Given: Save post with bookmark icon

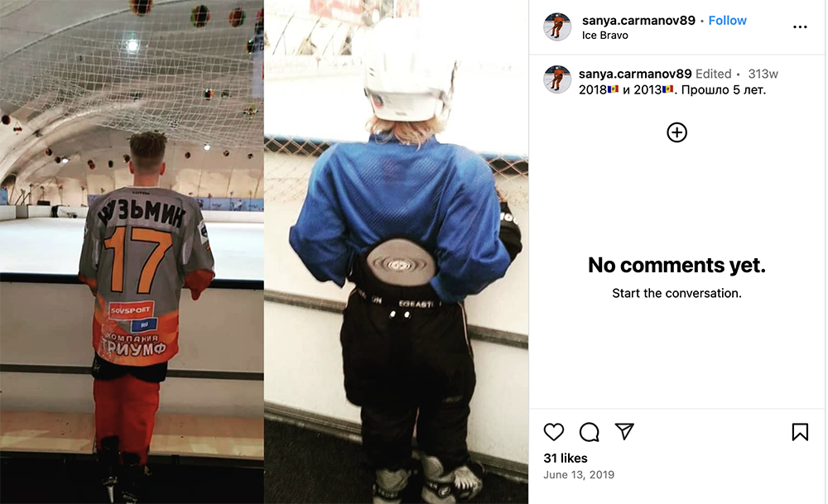Looking at the screenshot, I should click(800, 432).
